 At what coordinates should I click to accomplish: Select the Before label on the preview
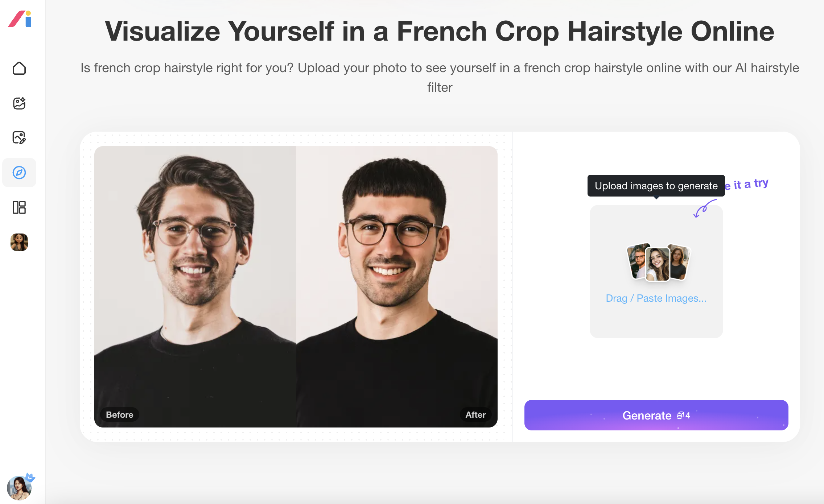[x=120, y=415]
